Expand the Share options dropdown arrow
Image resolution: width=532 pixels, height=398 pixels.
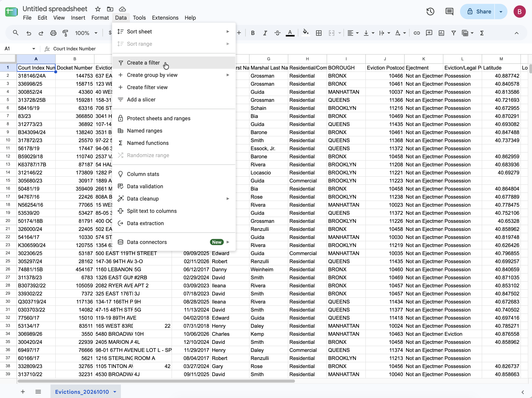pos(501,12)
